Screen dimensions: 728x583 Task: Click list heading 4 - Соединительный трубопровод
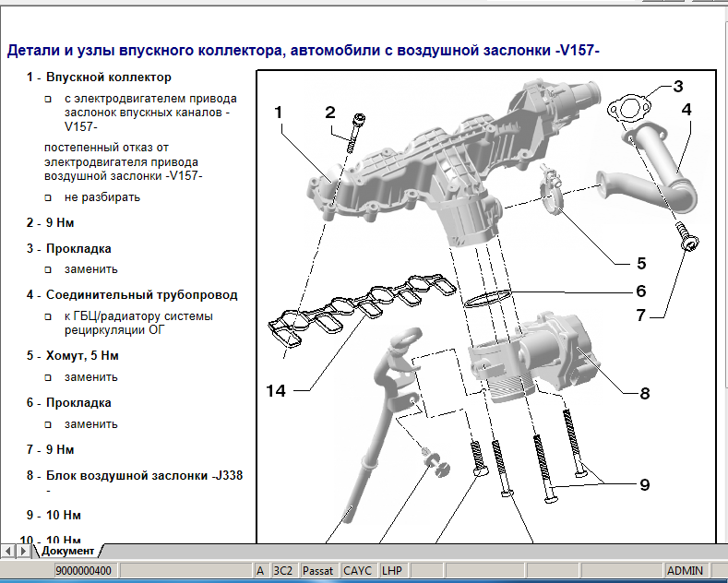[x=132, y=295]
